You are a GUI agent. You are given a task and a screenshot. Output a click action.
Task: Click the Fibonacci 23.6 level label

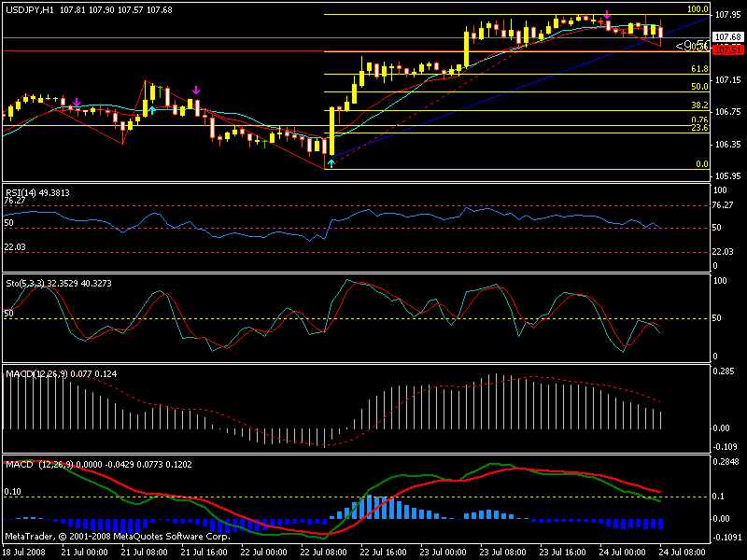[699, 128]
